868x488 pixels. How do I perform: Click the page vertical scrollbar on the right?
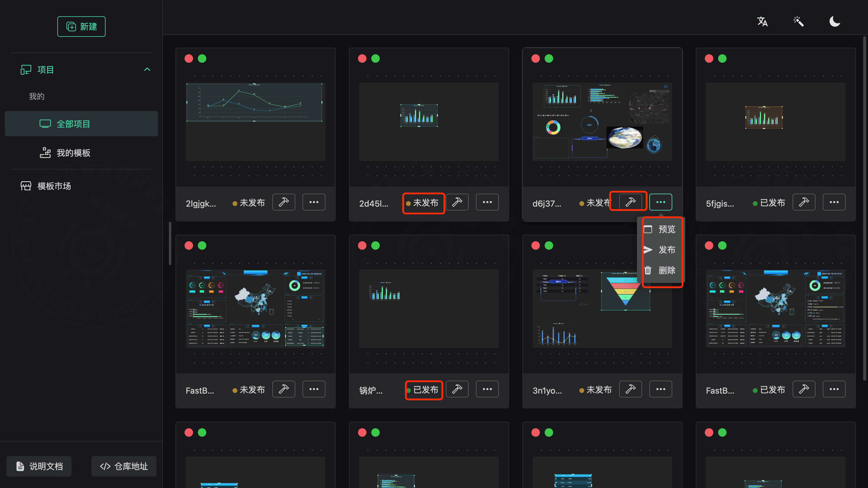pyautogui.click(x=865, y=209)
